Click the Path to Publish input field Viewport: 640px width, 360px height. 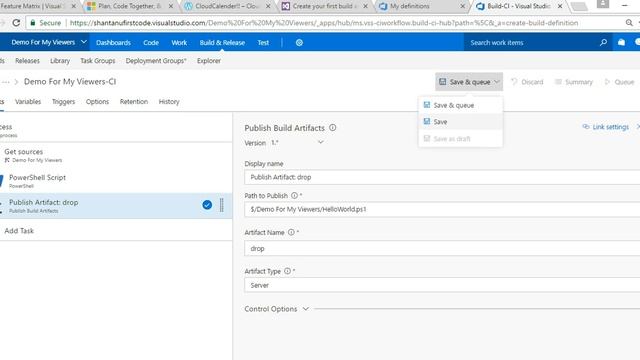[442, 209]
